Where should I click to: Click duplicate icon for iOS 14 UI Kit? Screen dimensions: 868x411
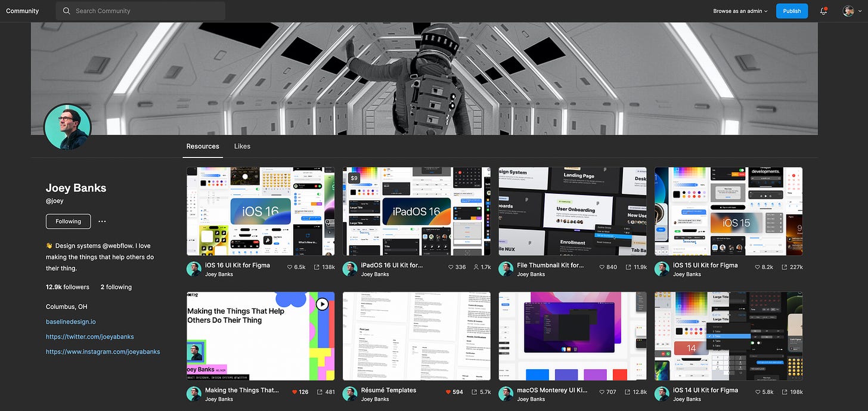pos(784,392)
